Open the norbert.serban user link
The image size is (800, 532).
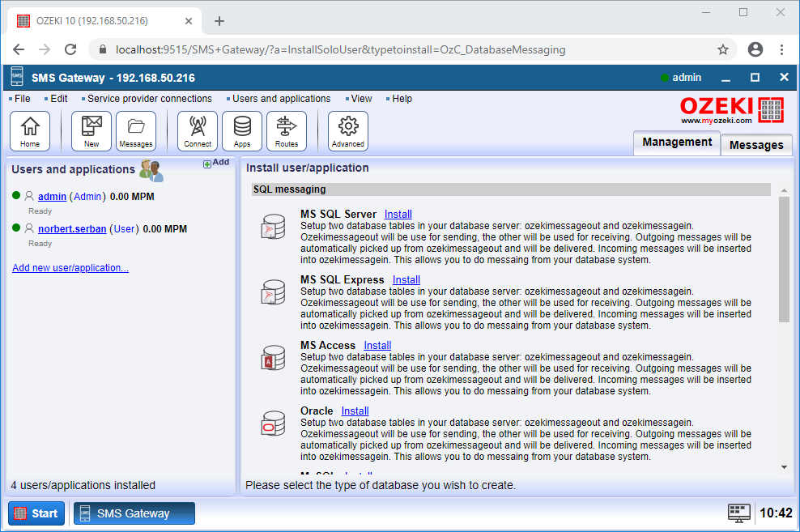click(x=72, y=229)
